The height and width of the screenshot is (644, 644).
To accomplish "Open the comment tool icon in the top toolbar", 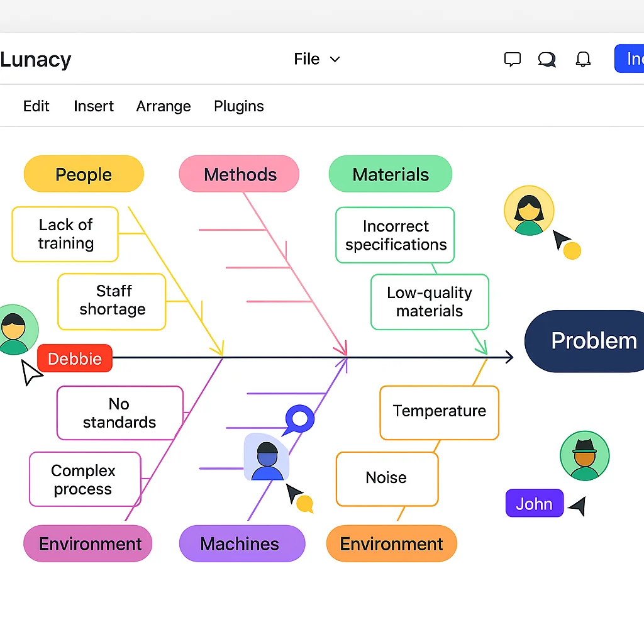I will pyautogui.click(x=513, y=58).
